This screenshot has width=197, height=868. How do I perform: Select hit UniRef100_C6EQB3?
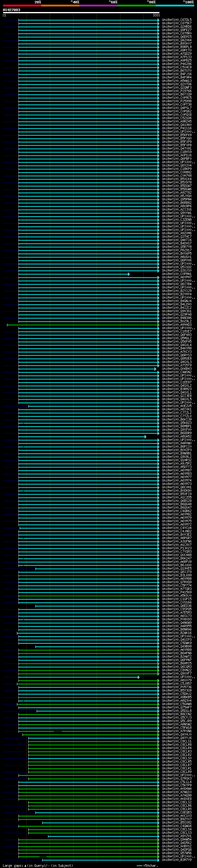pyautogui.click(x=176, y=813)
